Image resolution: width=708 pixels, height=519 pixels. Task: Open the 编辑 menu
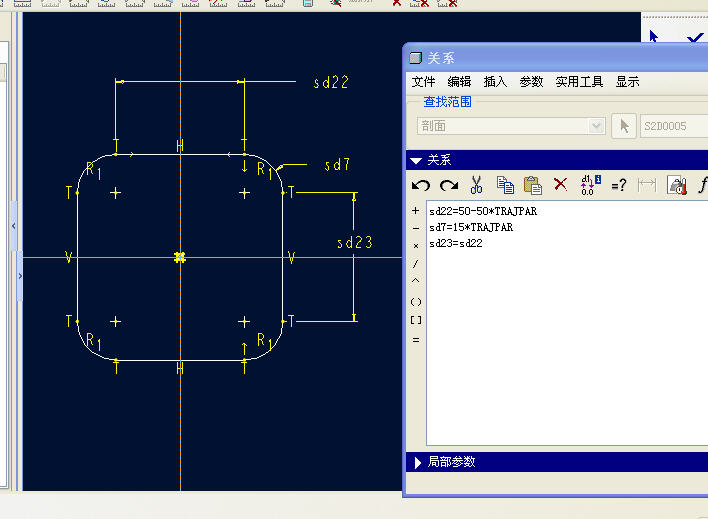[x=459, y=82]
